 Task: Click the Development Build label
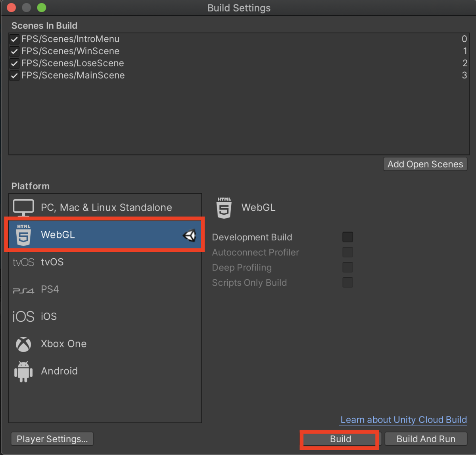[x=252, y=237]
